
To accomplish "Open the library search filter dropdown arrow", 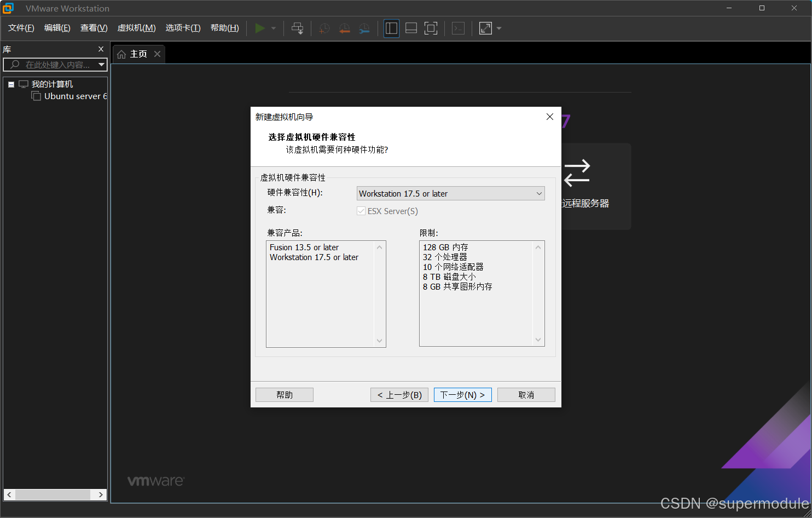I will pyautogui.click(x=102, y=65).
